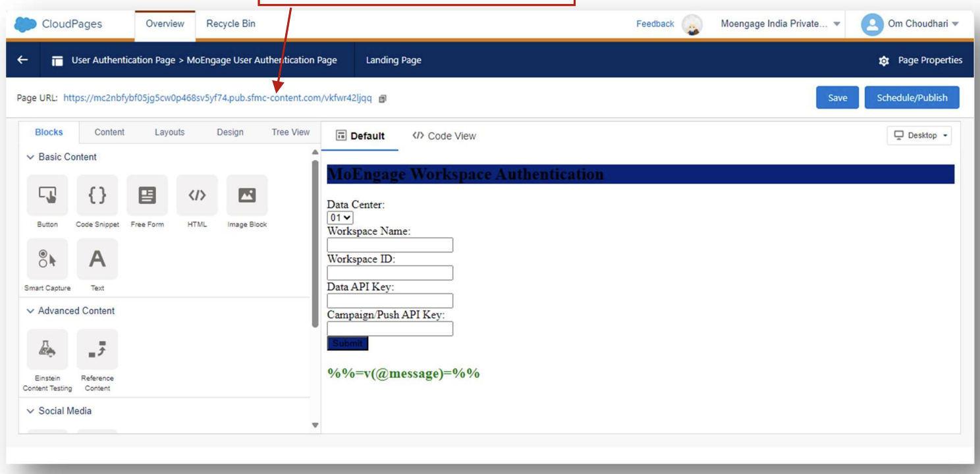Screen dimensions: 980x474
Task: Click the MoEngage Workspace Authentication heading
Action: 465,174
